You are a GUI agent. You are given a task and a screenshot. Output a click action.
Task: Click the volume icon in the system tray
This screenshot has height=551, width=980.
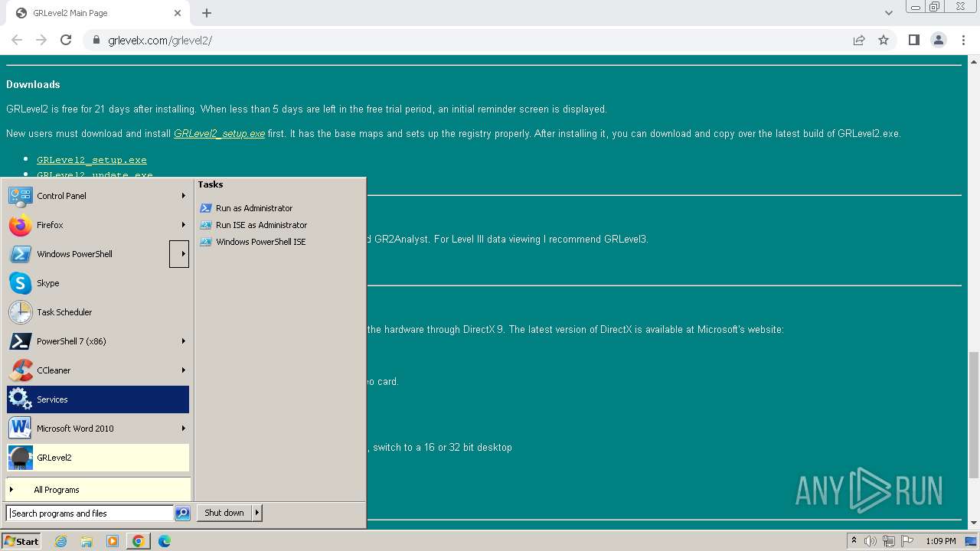click(871, 541)
